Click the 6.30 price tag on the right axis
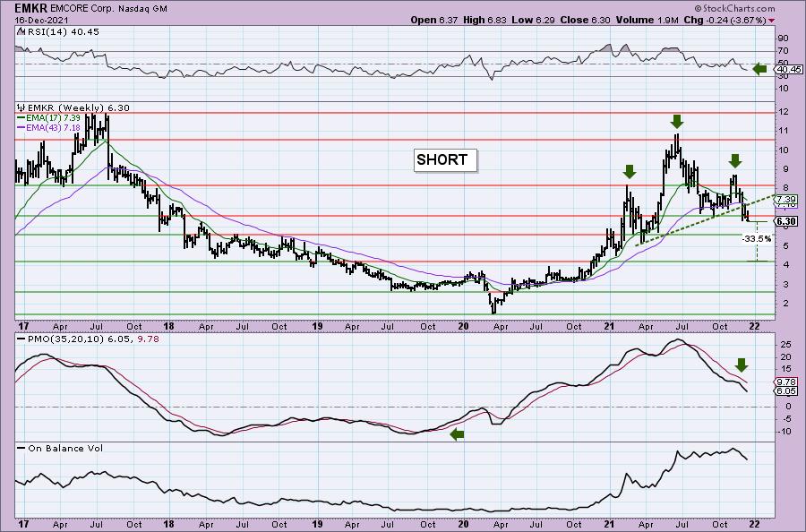This screenshot has height=532, width=806. [786, 221]
